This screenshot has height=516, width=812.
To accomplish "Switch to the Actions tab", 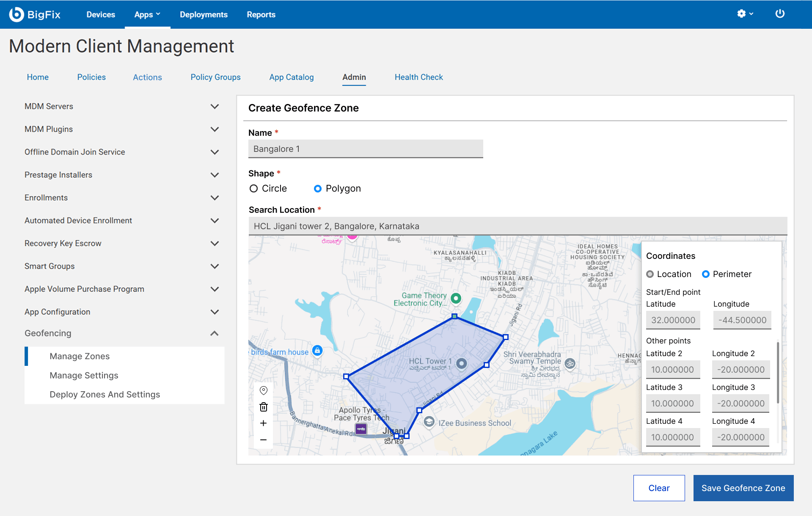I will [x=147, y=77].
